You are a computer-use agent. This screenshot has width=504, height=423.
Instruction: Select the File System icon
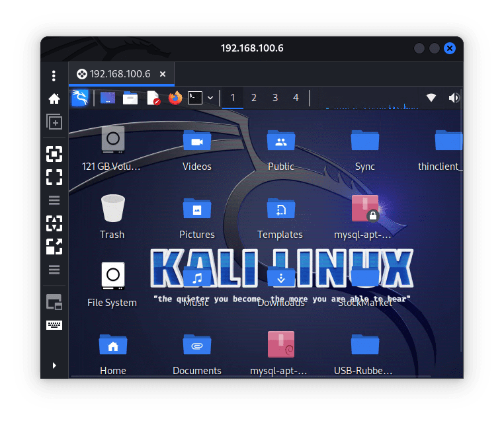point(112,286)
